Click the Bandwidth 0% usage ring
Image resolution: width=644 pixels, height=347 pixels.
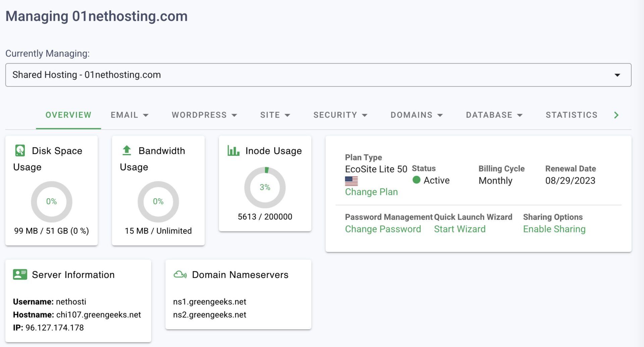pos(158,202)
